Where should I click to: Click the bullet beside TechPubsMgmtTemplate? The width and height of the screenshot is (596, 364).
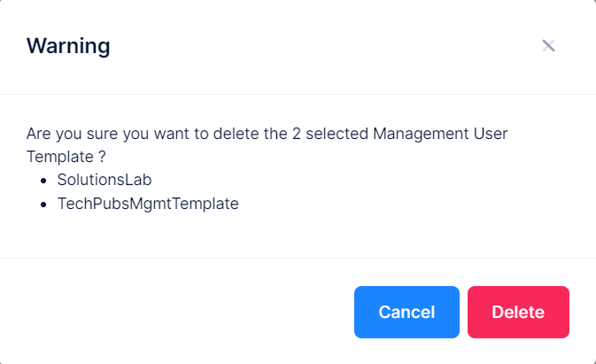tap(46, 204)
